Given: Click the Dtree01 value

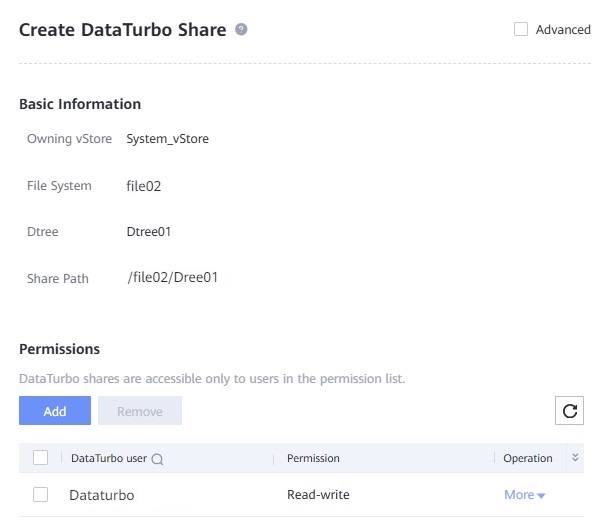Looking at the screenshot, I should click(x=149, y=232).
